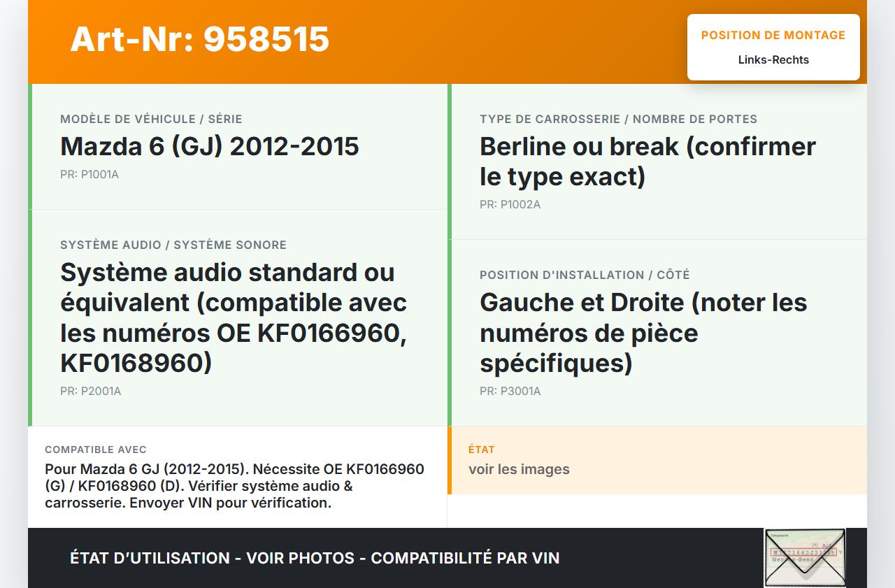This screenshot has width=895, height=588.
Task: Click the Type de carrosserie label
Action: (618, 120)
